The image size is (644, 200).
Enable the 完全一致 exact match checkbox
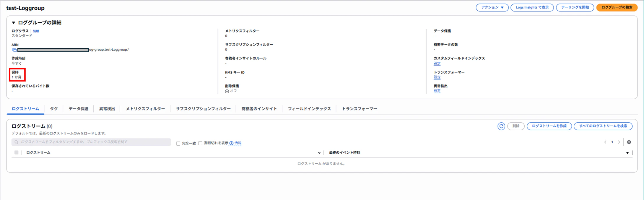click(178, 144)
